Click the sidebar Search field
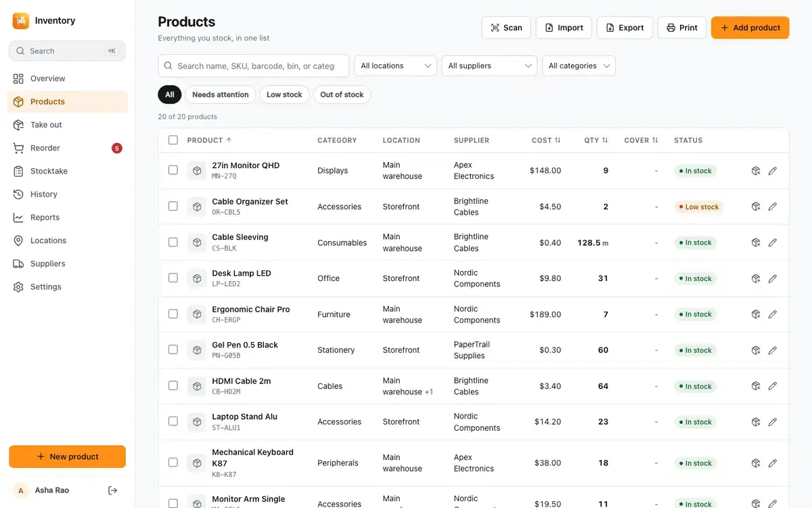The image size is (812, 508). pos(67,51)
